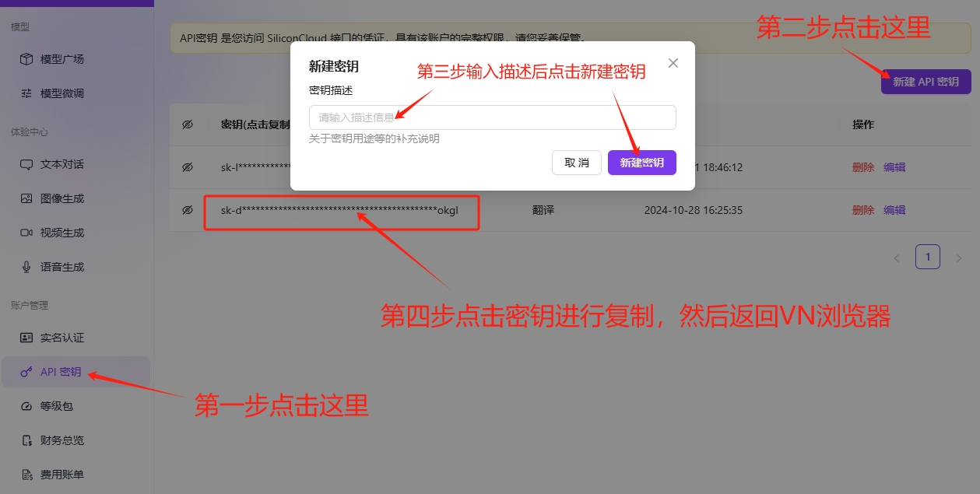Open 模型微调 sliders icon in sidebar
980x494 pixels.
click(26, 93)
